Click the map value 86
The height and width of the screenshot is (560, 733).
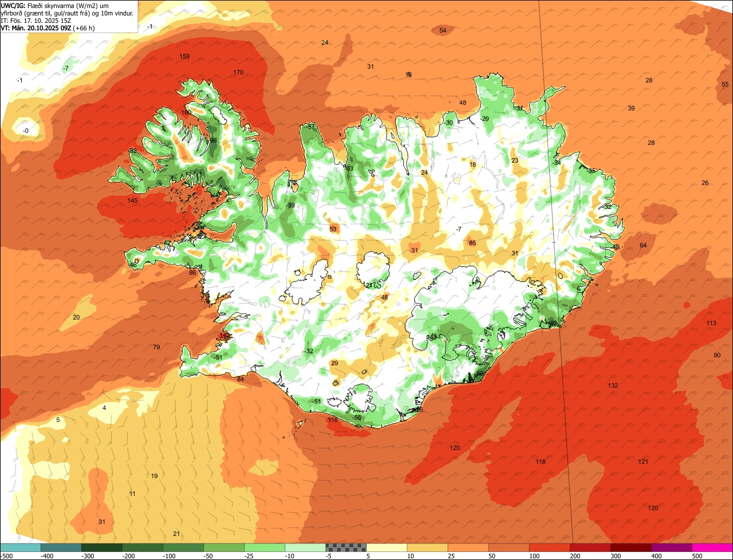(192, 273)
